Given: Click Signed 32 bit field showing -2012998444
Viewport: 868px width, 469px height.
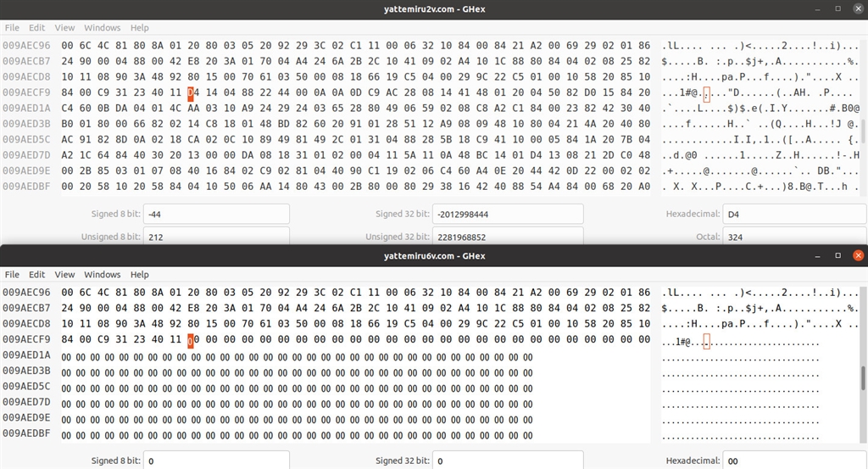Looking at the screenshot, I should click(x=508, y=214).
